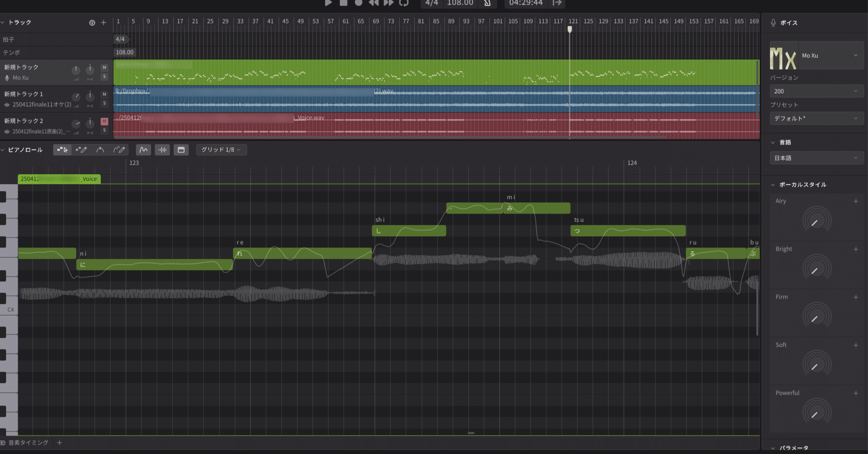Viewport: 868px width, 454px height.
Task: Open the グリッド 1/8 grid dropdown
Action: [x=221, y=150]
